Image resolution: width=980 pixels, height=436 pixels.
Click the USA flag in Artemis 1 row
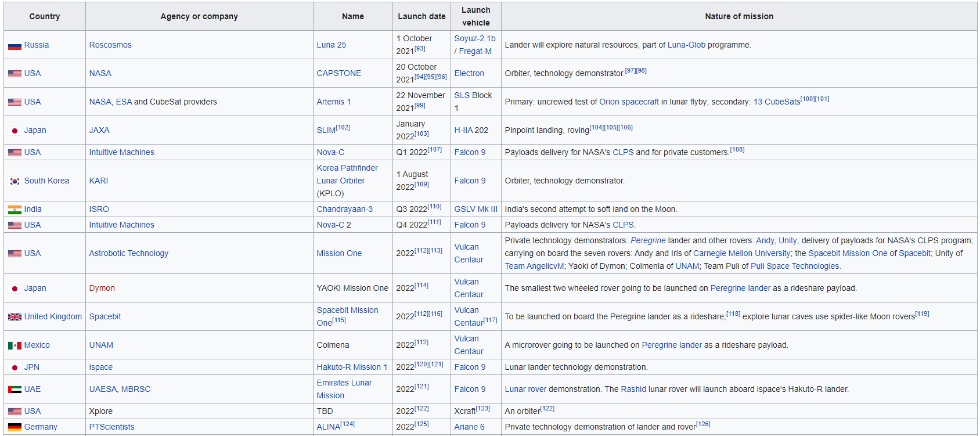[x=15, y=102]
